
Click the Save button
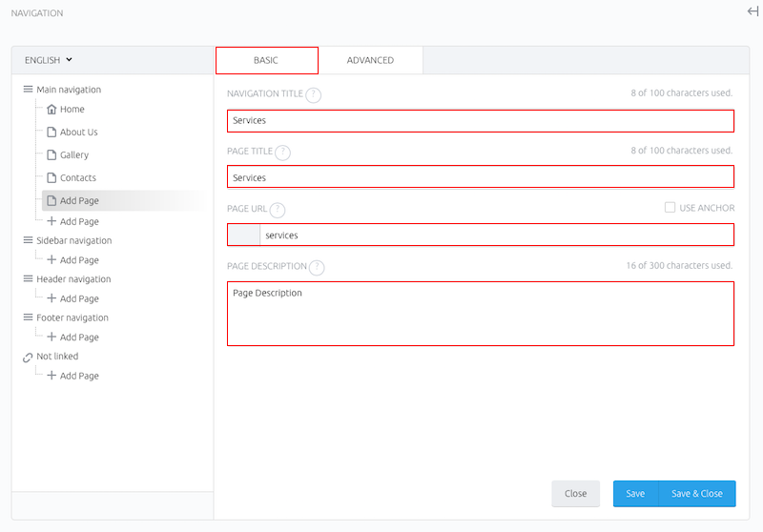[635, 494]
